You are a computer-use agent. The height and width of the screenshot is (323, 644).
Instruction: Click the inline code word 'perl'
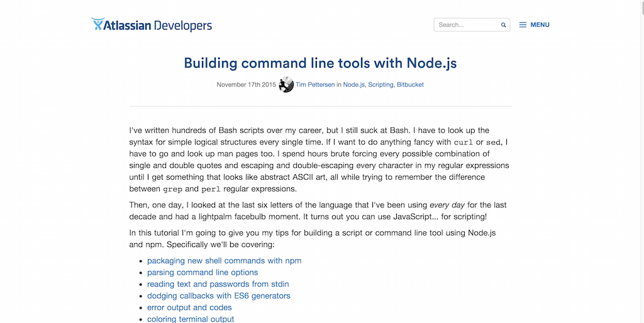[x=211, y=189]
